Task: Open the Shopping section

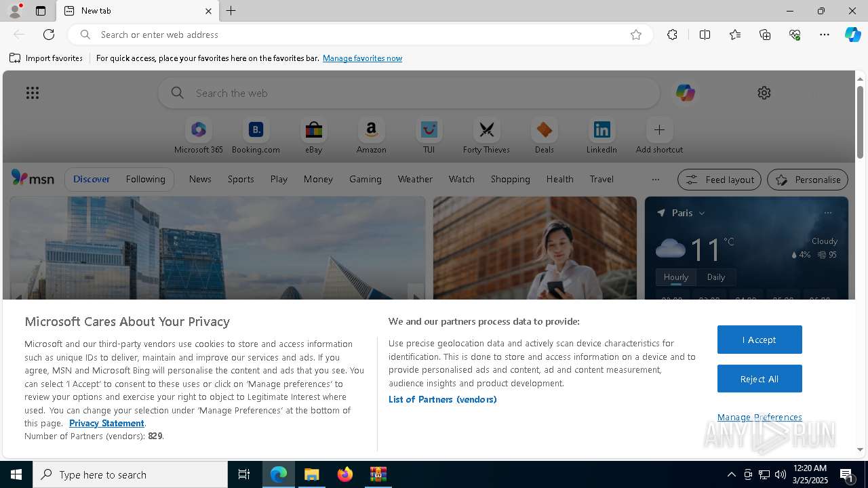Action: (x=511, y=179)
